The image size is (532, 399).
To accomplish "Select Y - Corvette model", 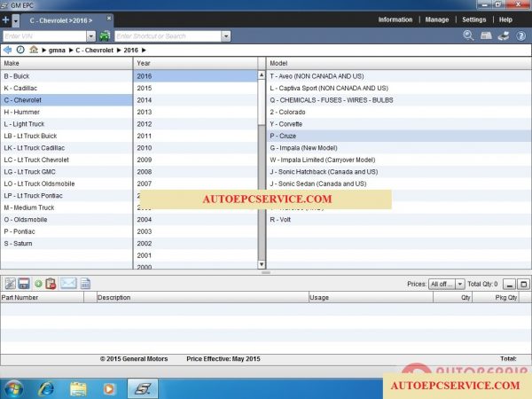I will pyautogui.click(x=399, y=124).
